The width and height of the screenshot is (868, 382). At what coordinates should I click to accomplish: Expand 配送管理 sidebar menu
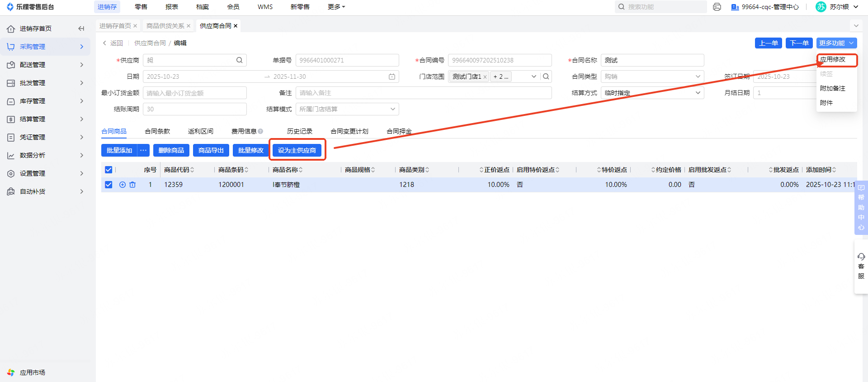45,65
